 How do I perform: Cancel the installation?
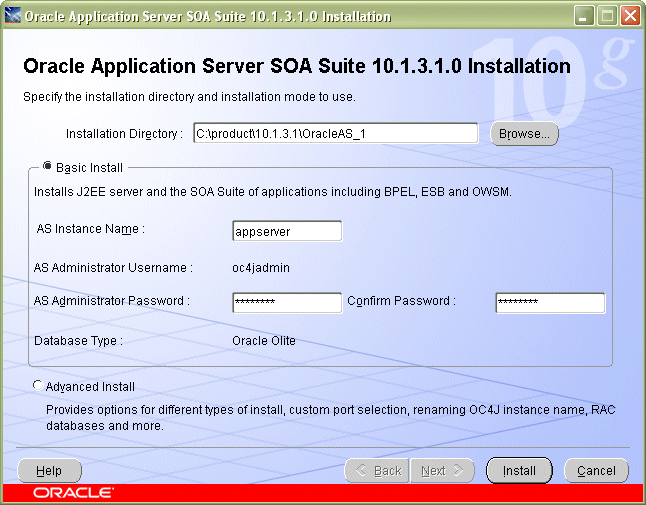point(596,470)
